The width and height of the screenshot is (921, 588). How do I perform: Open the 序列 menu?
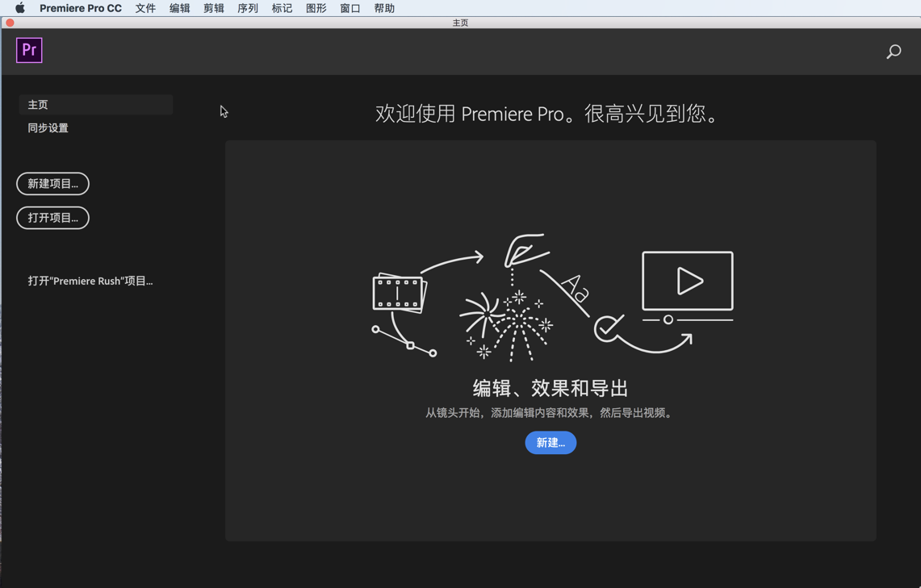click(248, 8)
